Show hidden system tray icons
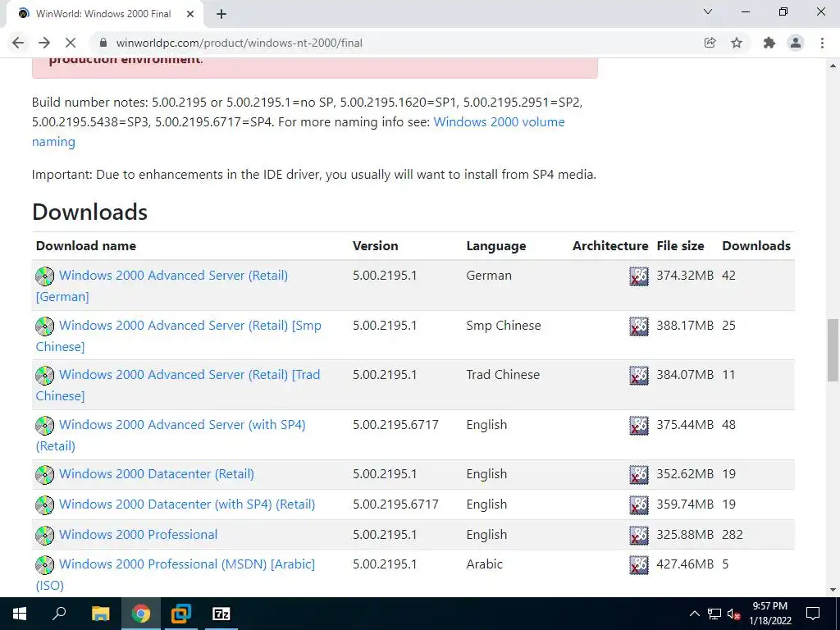 [x=694, y=614]
